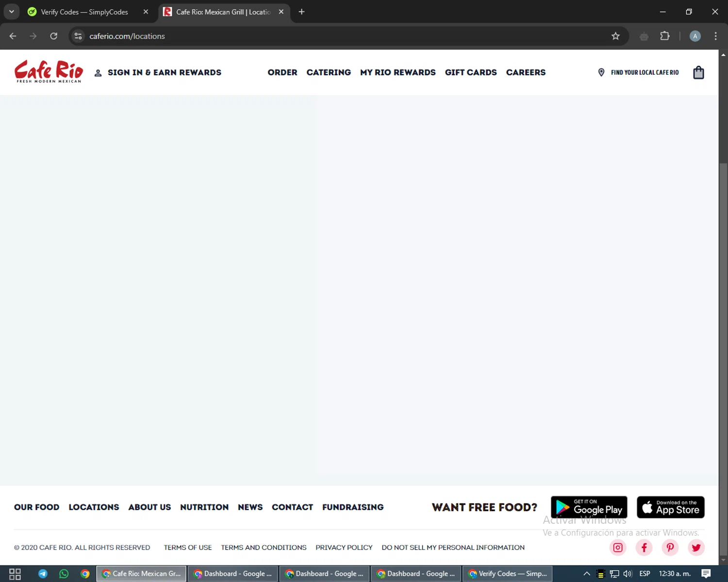728x582 pixels.
Task: Click Find Your Local Cafe Rio
Action: (x=638, y=72)
